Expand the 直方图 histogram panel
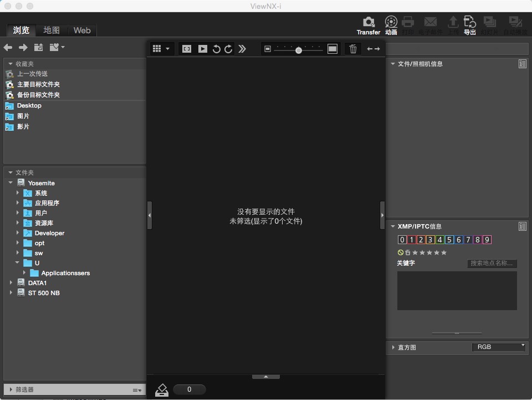Screen dimensions: 532x400 393,347
